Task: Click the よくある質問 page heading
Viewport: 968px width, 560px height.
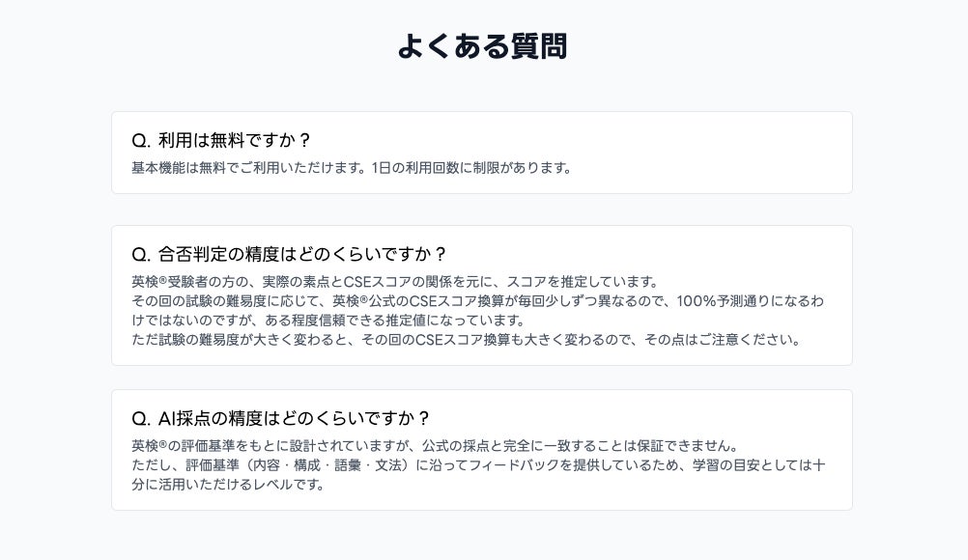Action: pyautogui.click(x=482, y=46)
